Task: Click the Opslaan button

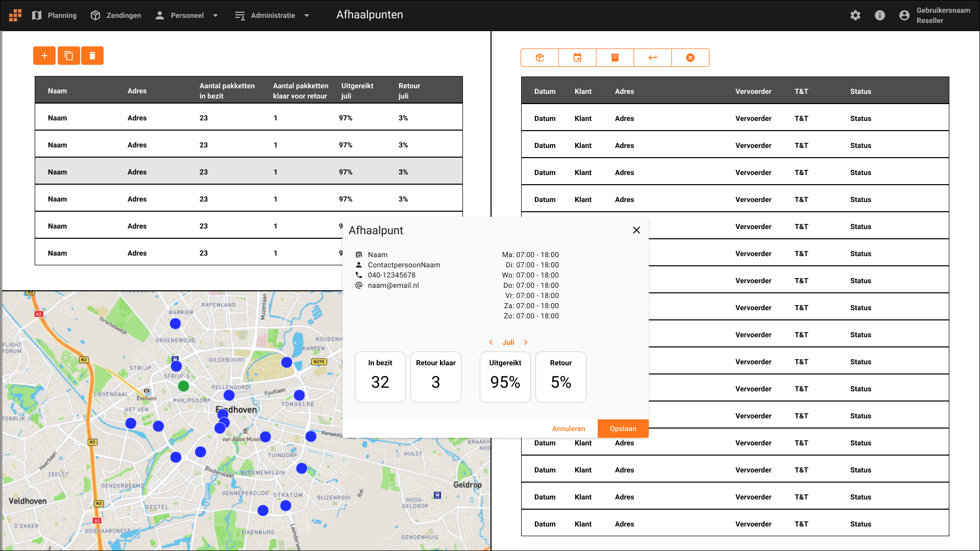Action: tap(623, 429)
